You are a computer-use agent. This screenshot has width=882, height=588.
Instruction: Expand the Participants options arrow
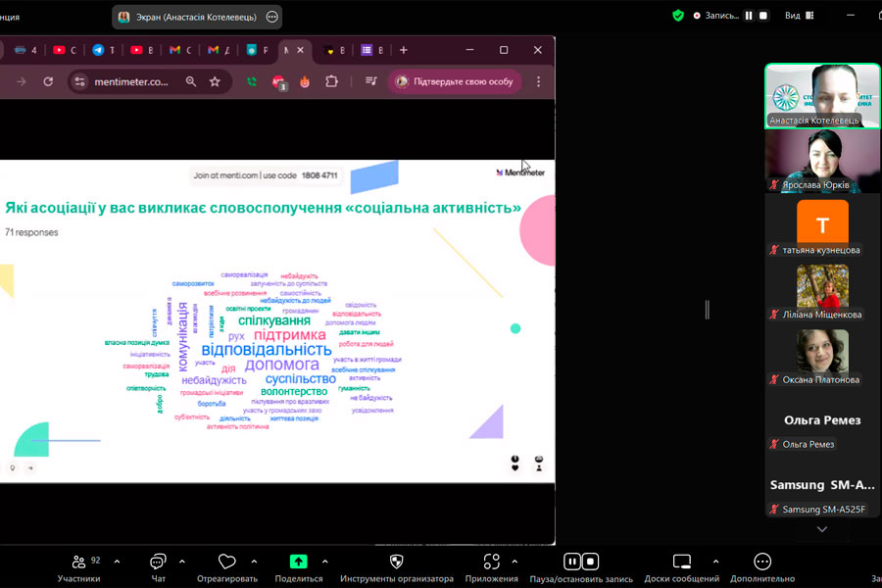117,562
